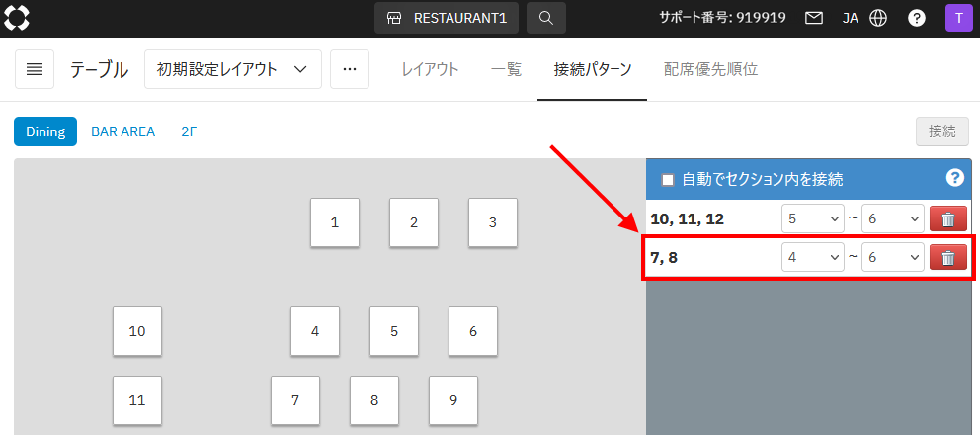Image resolution: width=980 pixels, height=435 pixels.
Task: Open the hamburger menu button
Action: tap(35, 69)
